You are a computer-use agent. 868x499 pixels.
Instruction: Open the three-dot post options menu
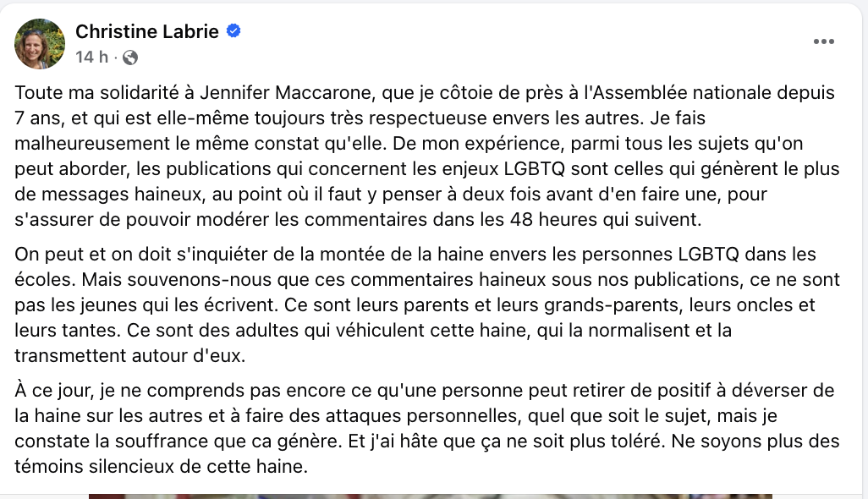click(x=824, y=41)
